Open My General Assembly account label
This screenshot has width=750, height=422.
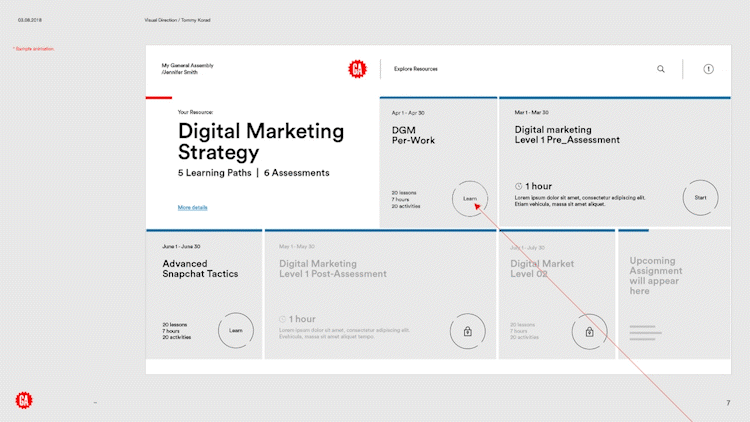(x=188, y=68)
